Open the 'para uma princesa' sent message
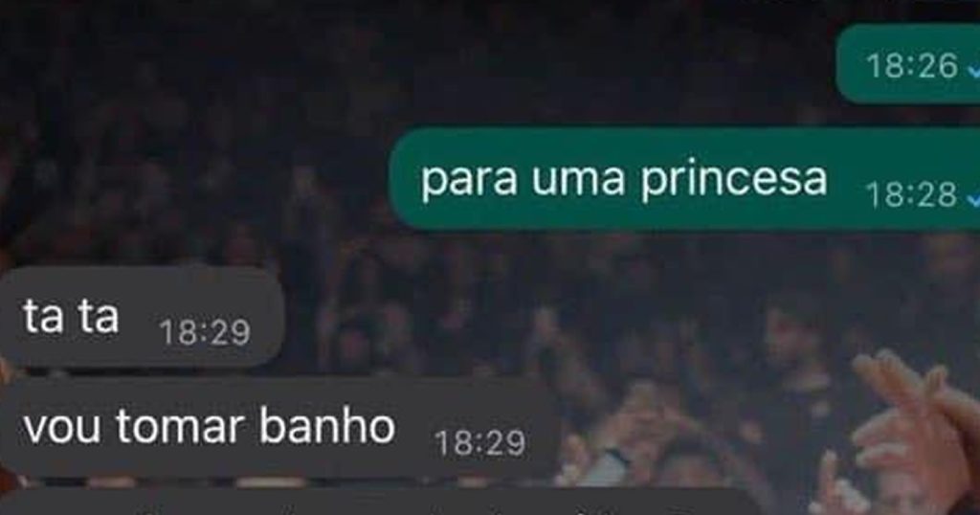980x515 pixels. point(684,179)
